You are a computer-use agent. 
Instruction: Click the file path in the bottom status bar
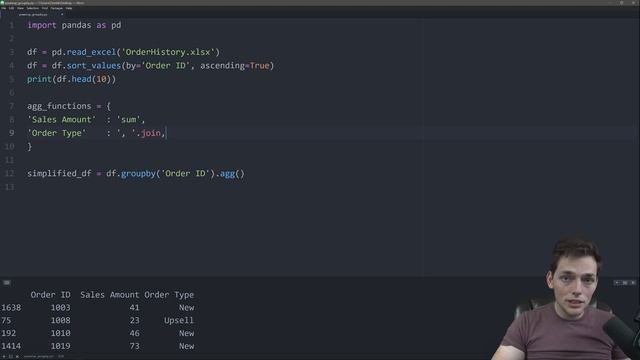pos(38,356)
